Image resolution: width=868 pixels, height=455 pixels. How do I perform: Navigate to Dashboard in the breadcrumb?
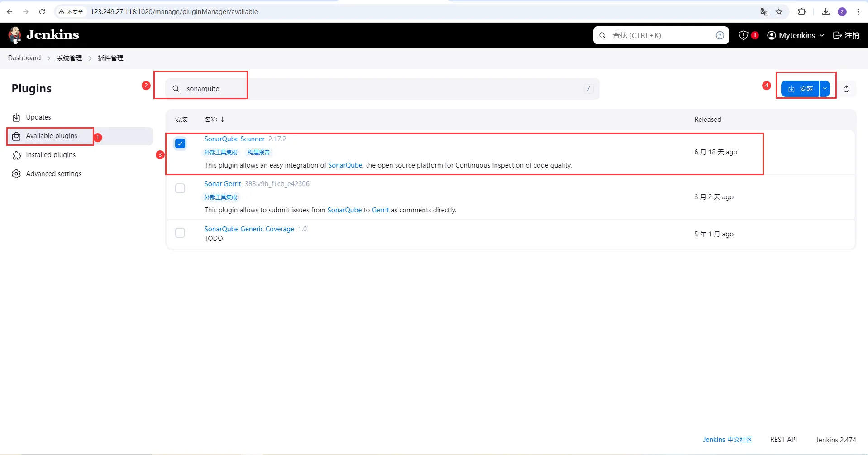coord(24,58)
